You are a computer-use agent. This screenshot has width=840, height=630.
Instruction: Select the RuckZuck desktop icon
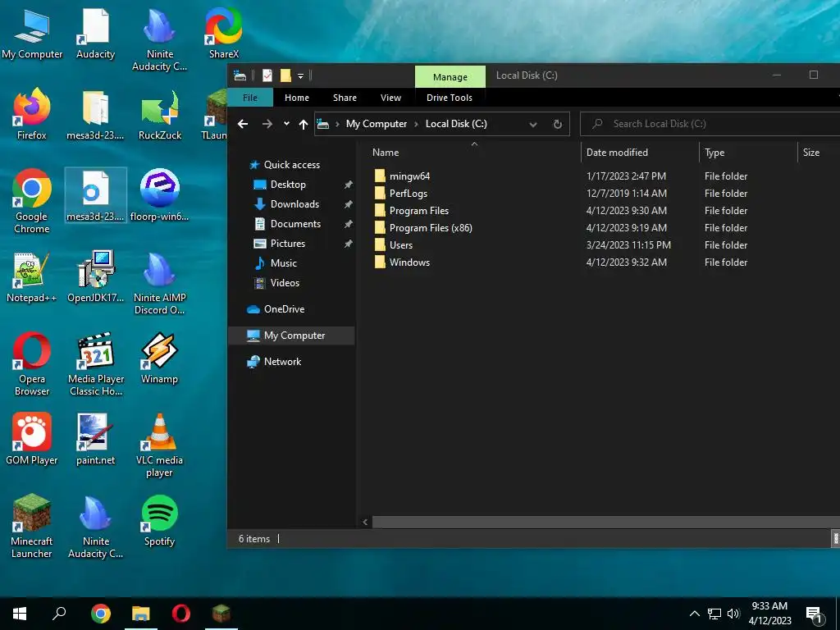tap(160, 113)
